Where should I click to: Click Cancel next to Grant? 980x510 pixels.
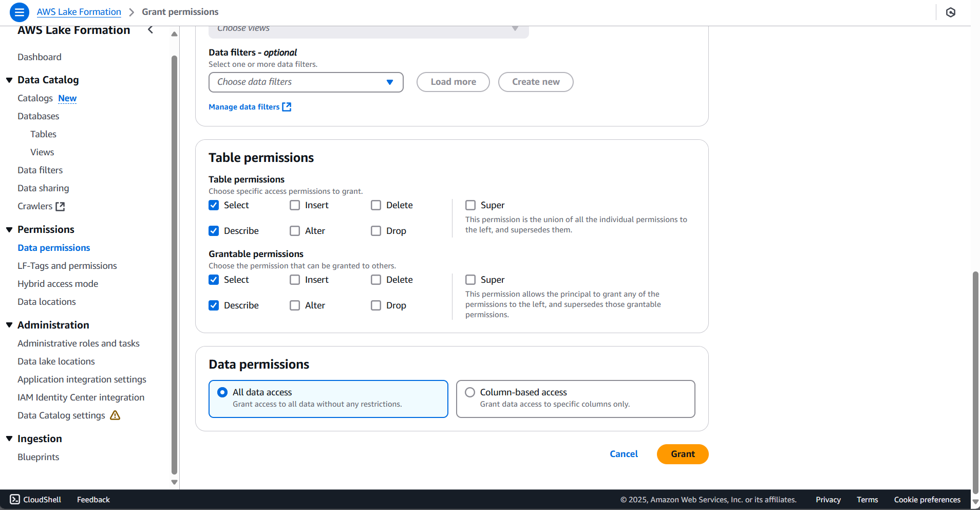[x=624, y=454]
